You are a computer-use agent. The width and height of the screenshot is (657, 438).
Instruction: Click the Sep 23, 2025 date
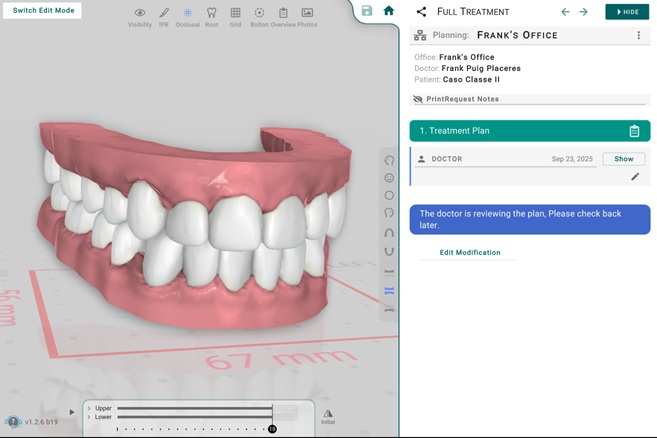[572, 159]
